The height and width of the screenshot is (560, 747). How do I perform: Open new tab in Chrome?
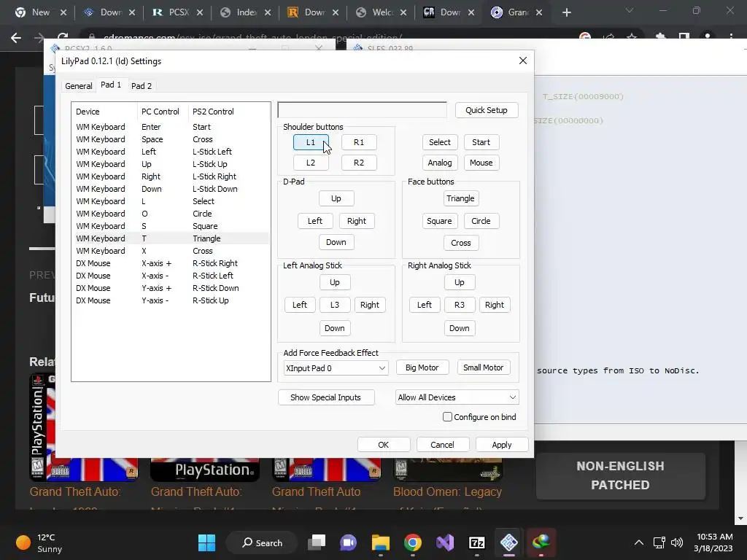(x=566, y=12)
